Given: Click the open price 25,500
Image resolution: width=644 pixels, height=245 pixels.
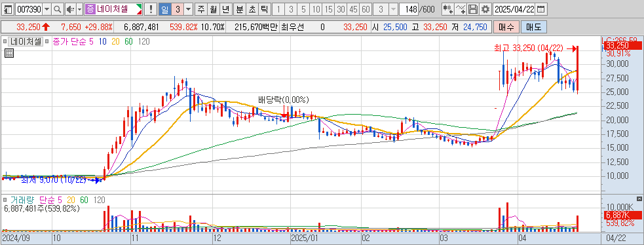Looking at the screenshot, I should (x=394, y=27).
